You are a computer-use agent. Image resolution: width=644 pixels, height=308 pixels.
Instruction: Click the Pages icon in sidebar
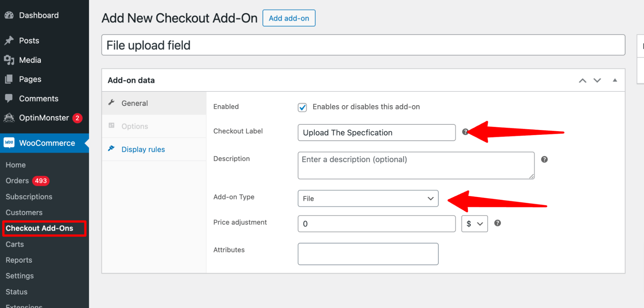(9, 79)
